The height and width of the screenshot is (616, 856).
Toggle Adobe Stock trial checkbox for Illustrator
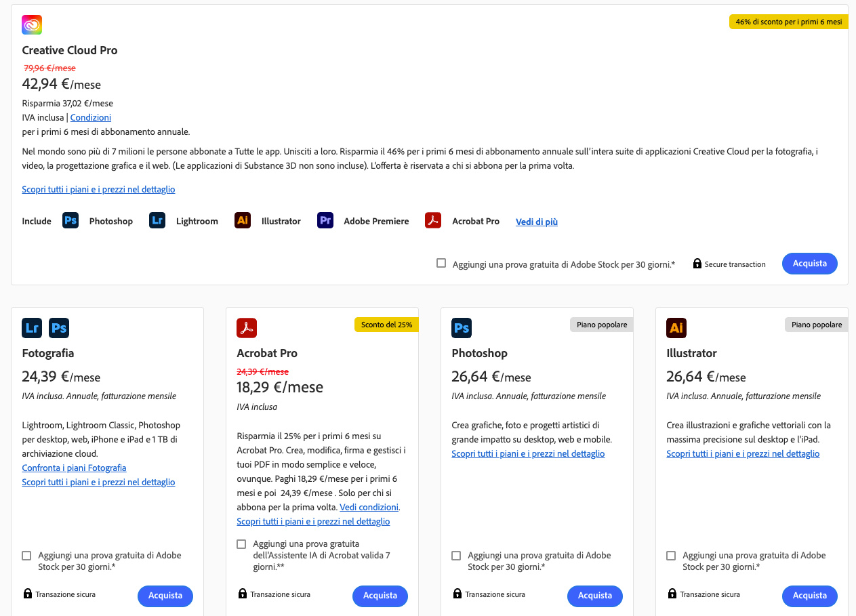[x=671, y=556]
